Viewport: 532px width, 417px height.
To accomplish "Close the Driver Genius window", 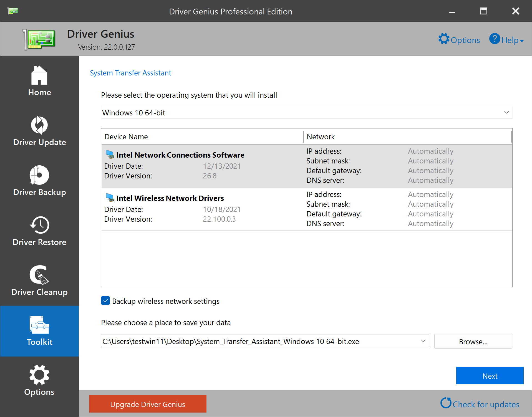I will click(516, 11).
